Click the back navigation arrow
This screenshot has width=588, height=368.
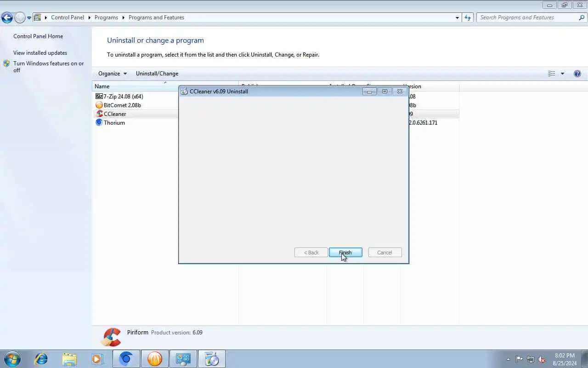click(x=7, y=18)
